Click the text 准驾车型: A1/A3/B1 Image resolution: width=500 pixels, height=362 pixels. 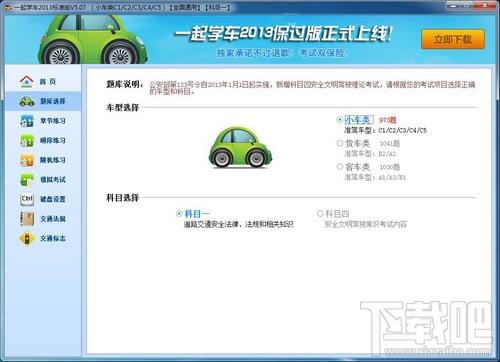[375, 177]
